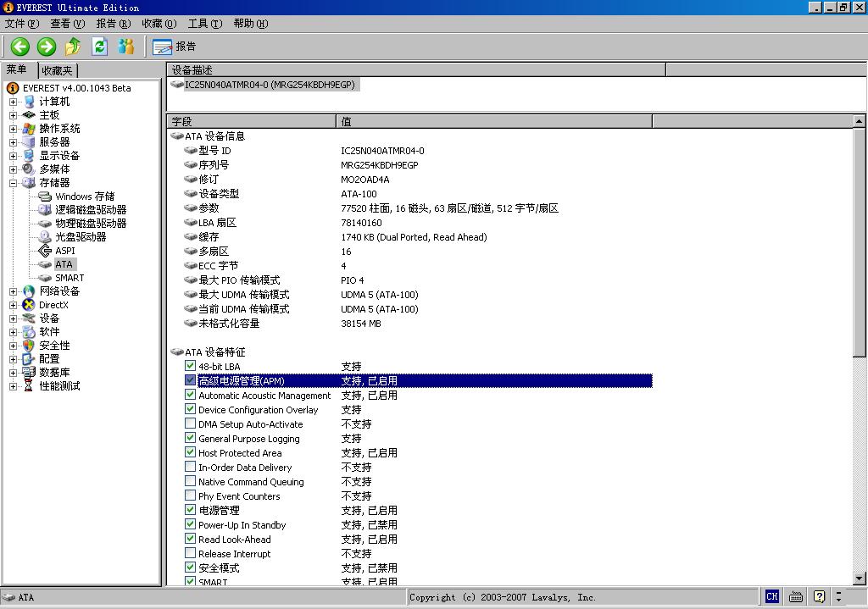Click the CH language indicator icon
The image size is (868, 609).
(772, 597)
